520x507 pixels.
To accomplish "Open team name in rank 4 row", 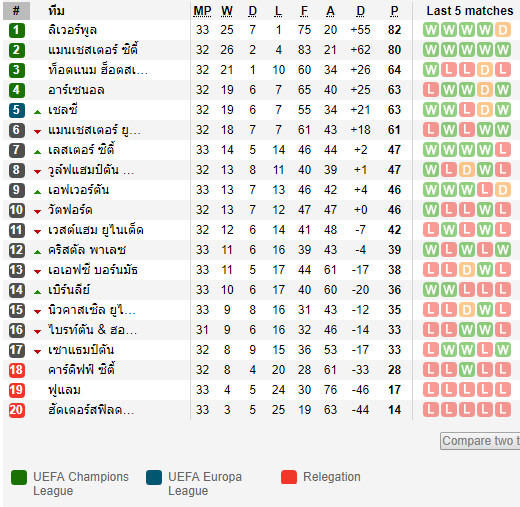I will (76, 90).
